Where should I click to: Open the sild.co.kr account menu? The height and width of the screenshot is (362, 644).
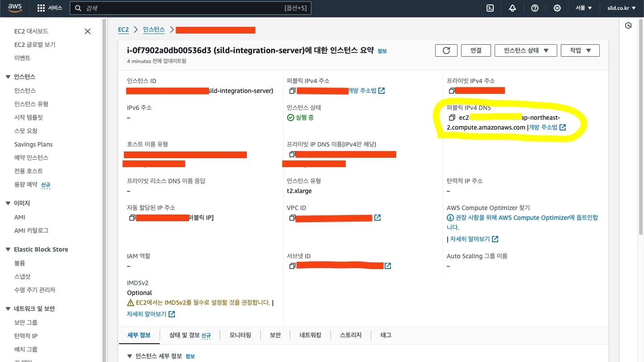(x=621, y=8)
